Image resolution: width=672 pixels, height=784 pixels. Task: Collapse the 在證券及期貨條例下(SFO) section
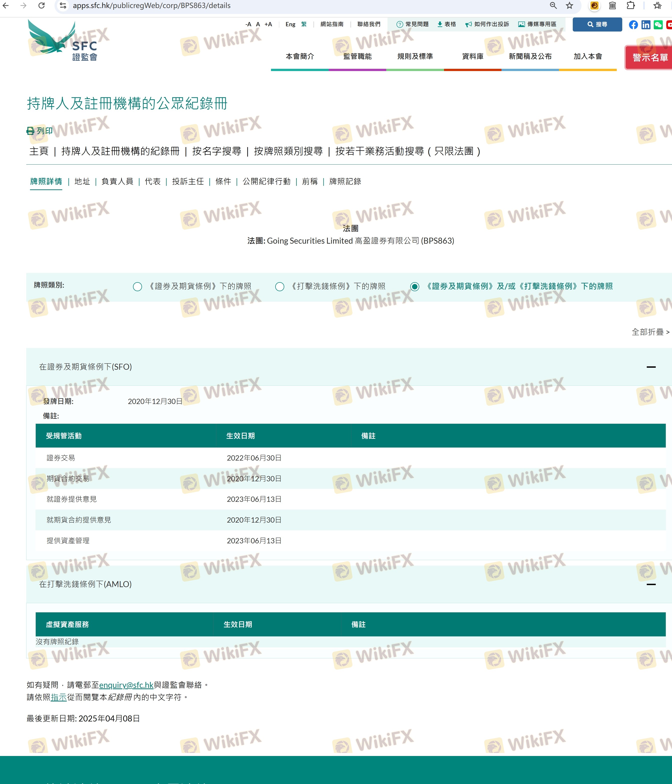point(650,367)
